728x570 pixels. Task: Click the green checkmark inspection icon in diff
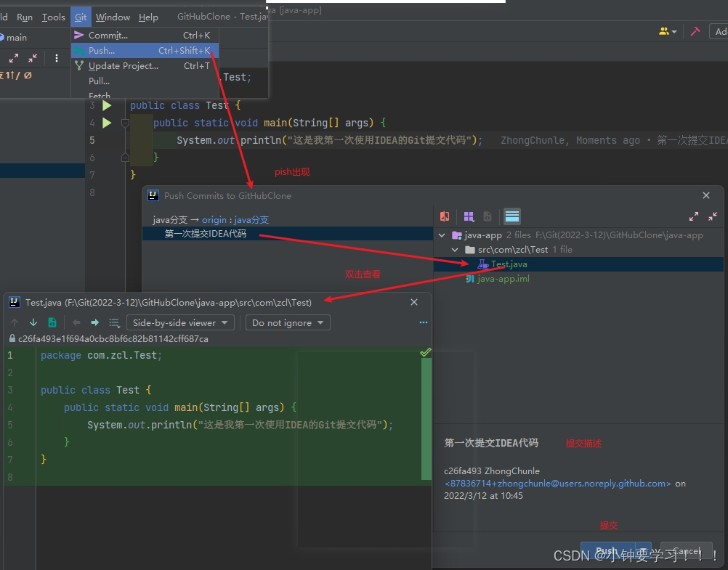pos(425,352)
